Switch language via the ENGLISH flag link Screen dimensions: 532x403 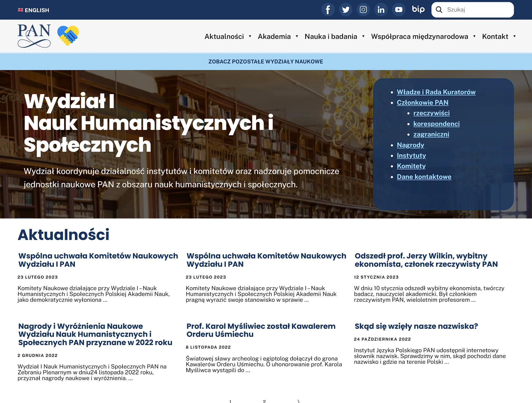(33, 10)
